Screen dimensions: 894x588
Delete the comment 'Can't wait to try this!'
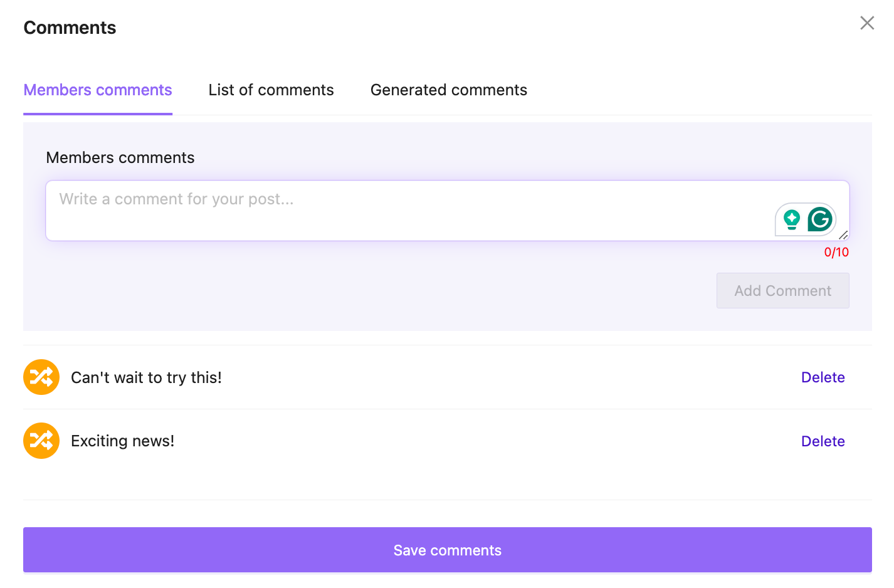[823, 377]
